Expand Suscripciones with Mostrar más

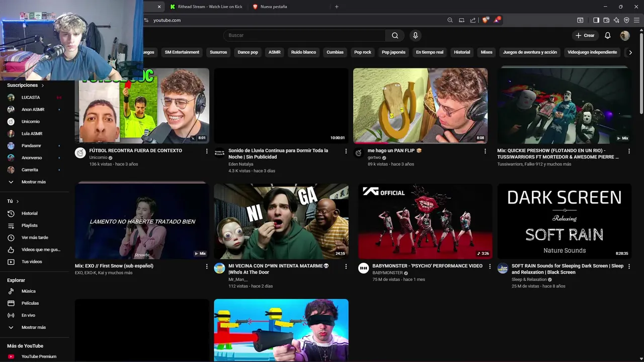[x=34, y=182]
